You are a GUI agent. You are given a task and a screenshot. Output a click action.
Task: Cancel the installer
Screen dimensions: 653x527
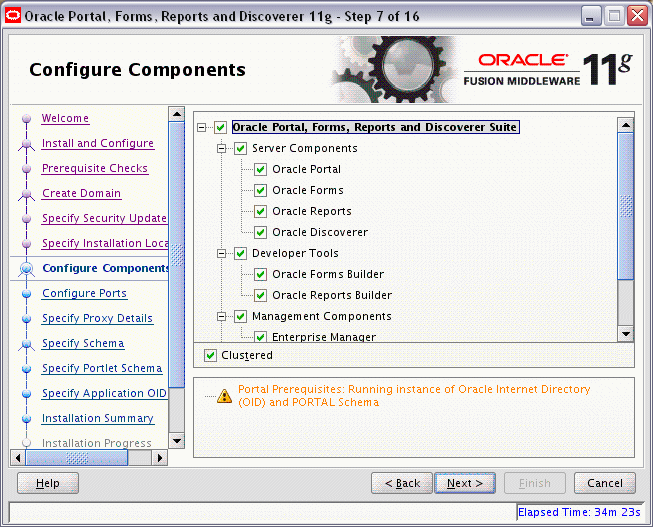(605, 483)
